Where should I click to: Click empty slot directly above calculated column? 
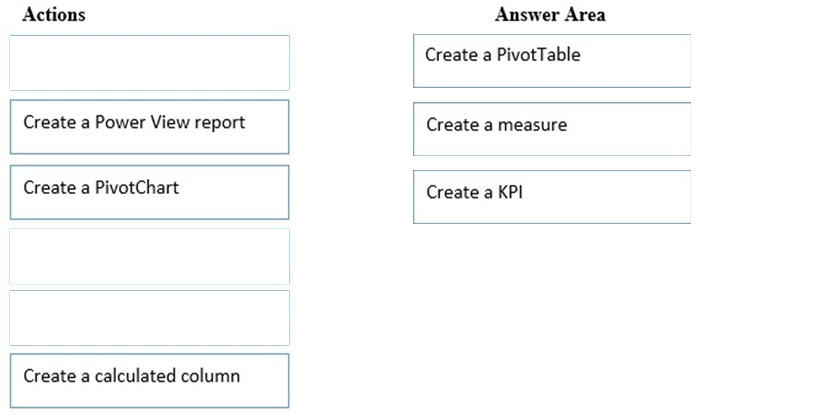point(149,318)
